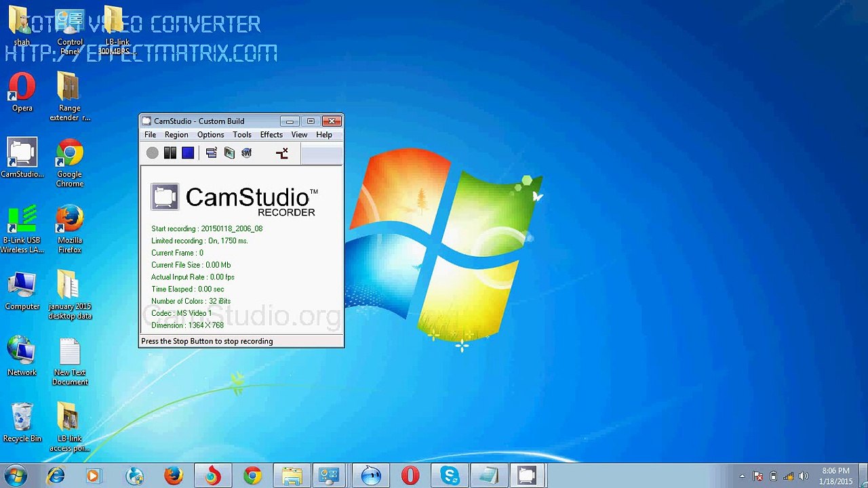Image resolution: width=868 pixels, height=488 pixels.
Task: Open the Help menu
Action: click(324, 135)
